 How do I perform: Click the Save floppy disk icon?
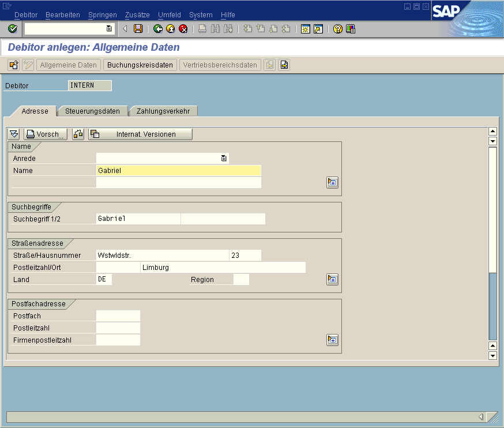[x=138, y=29]
